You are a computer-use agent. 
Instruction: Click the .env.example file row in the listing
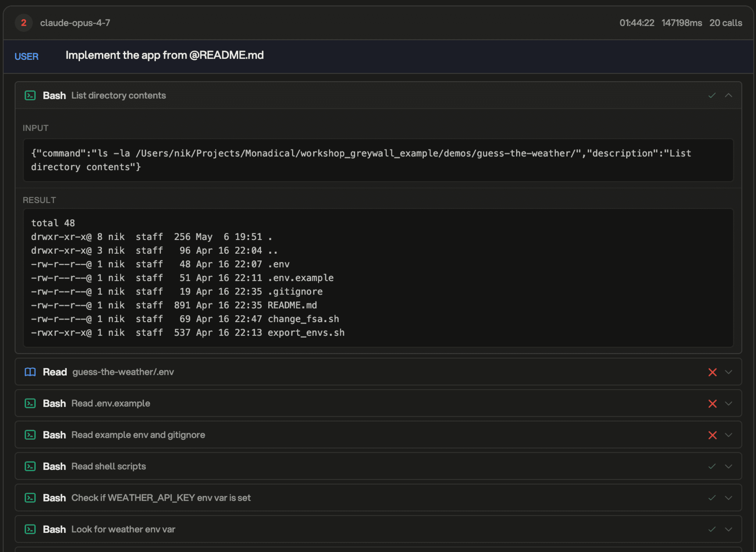[182, 278]
